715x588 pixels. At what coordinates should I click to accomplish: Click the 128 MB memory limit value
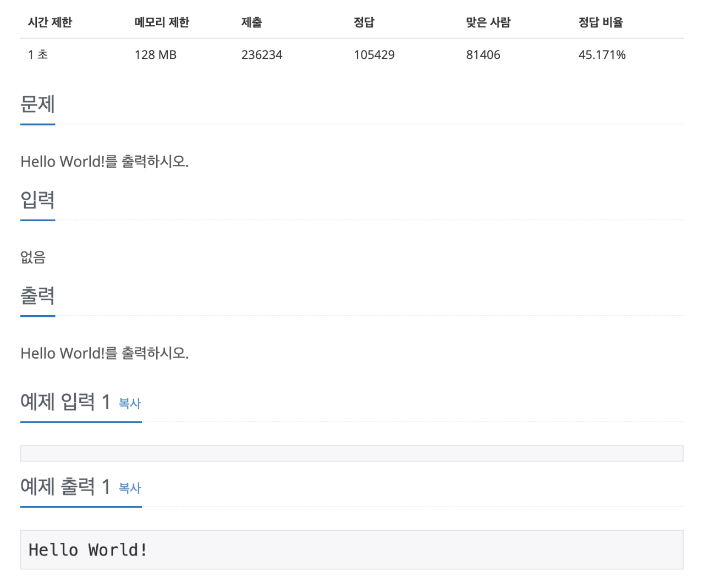click(156, 55)
